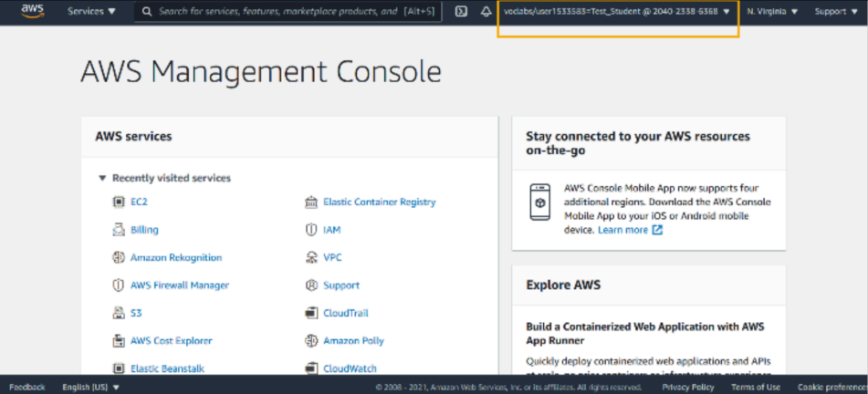Open the CloudShell terminal icon
Viewport: 868px width, 394px height.
(x=461, y=12)
